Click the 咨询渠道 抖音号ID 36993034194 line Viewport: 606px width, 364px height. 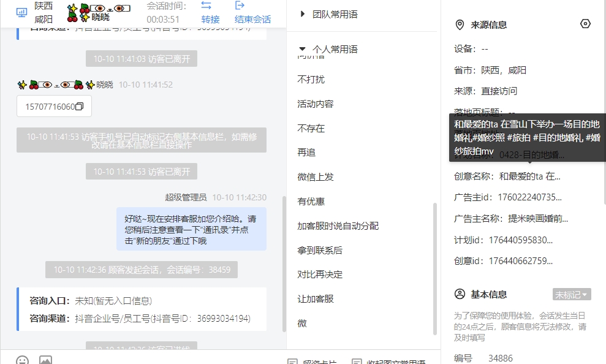(x=140, y=319)
